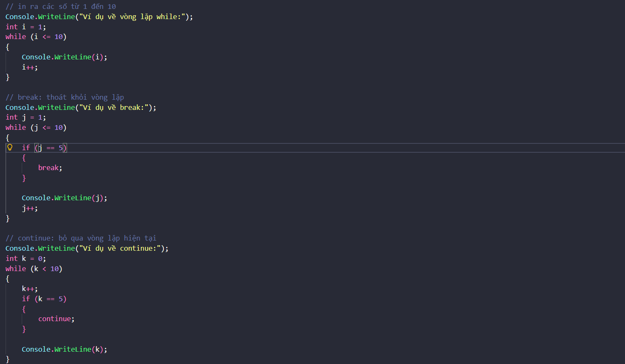Click the 'while (j <= 10)' loop header
The width and height of the screenshot is (625, 364).
(36, 128)
